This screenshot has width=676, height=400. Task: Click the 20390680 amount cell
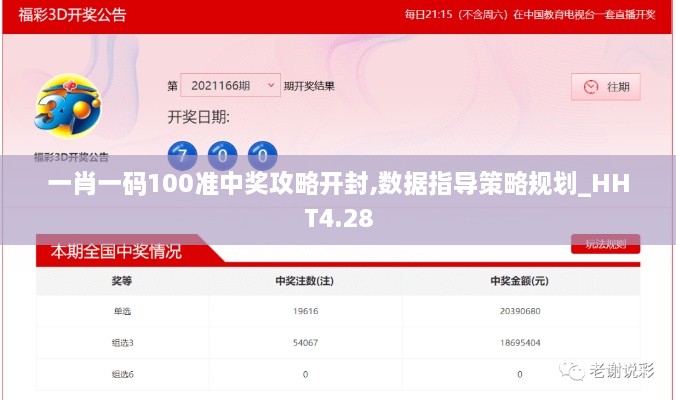(520, 311)
